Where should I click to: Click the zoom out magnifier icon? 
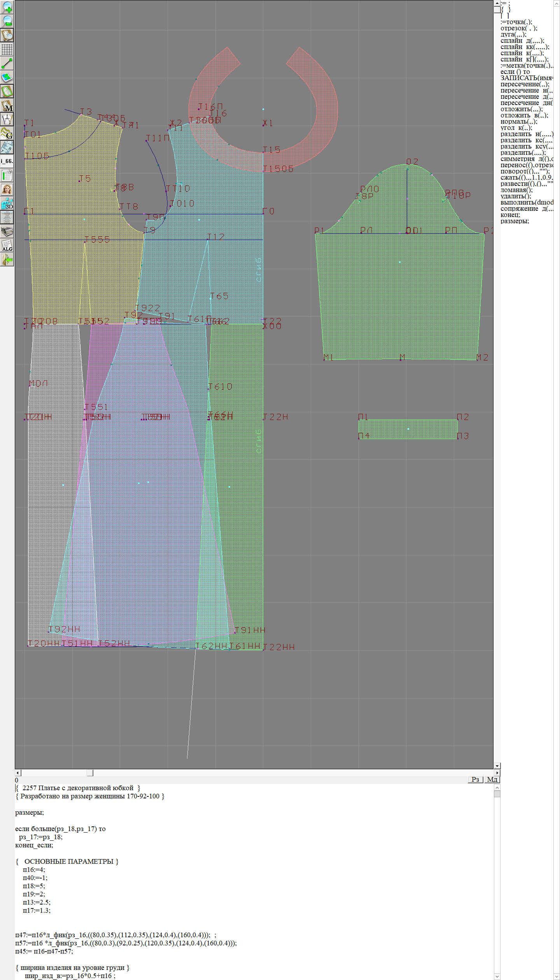[x=7, y=21]
